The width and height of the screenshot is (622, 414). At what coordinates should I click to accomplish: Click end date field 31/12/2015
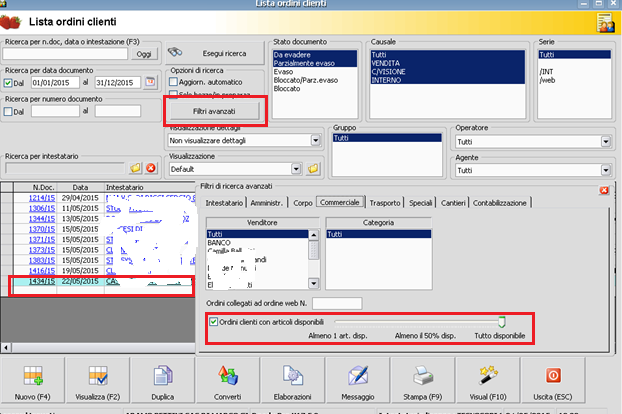[x=118, y=82]
